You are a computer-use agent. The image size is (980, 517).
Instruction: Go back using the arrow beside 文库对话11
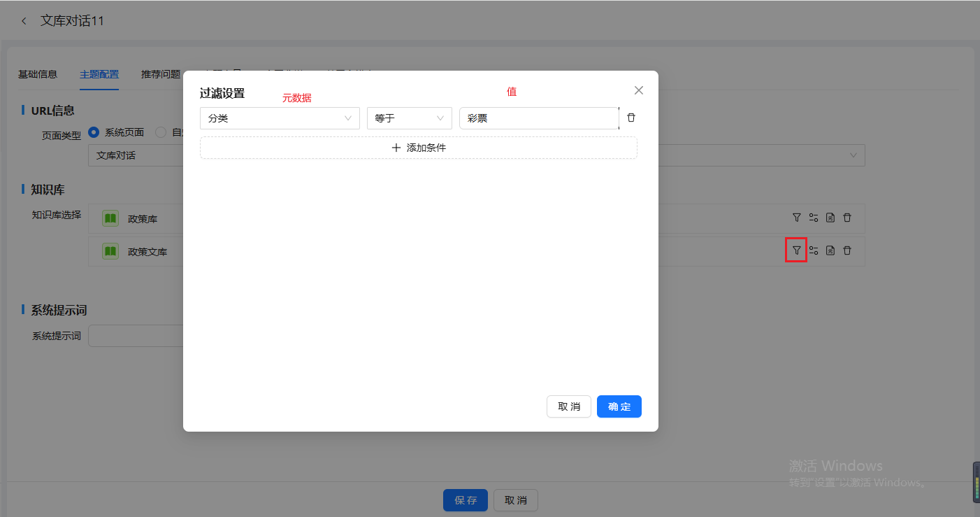24,21
